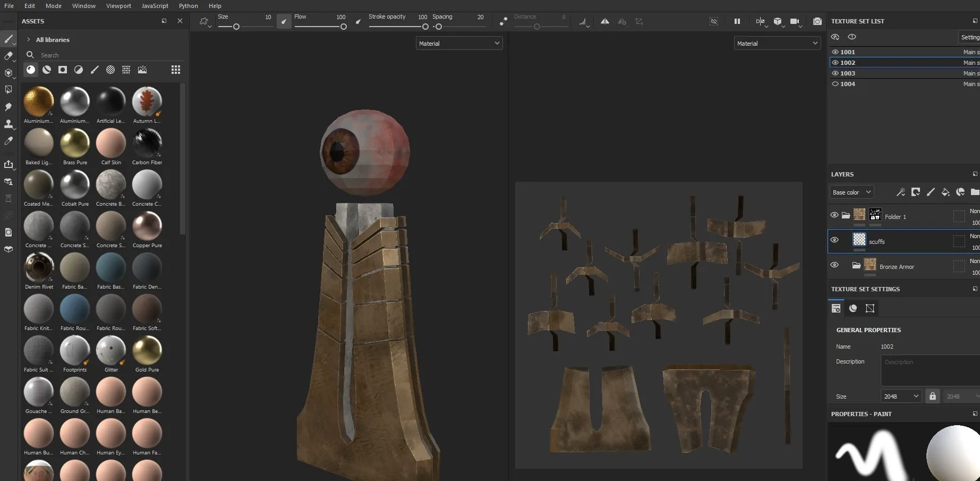980x481 pixels.
Task: Hide texture set 1002
Action: [x=835, y=63]
